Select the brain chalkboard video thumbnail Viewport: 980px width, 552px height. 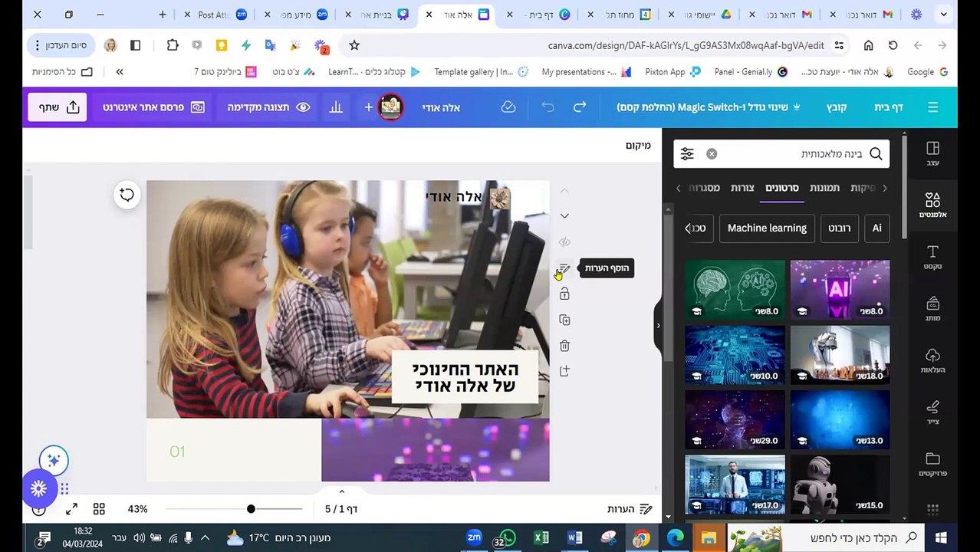pyautogui.click(x=735, y=289)
